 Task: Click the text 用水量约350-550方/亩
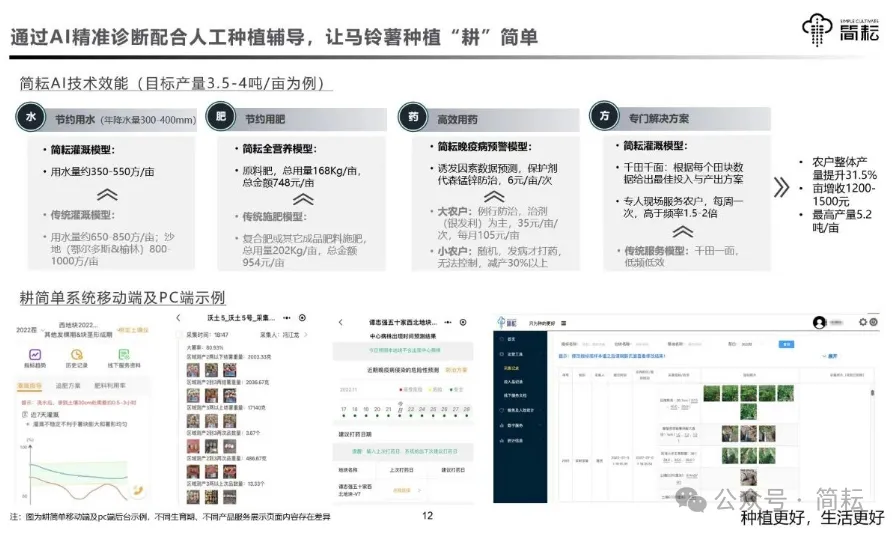click(102, 172)
